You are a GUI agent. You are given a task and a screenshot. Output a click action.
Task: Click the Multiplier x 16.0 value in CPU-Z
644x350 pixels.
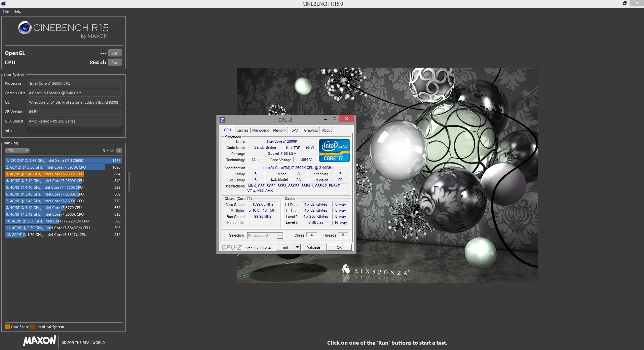[263, 210]
